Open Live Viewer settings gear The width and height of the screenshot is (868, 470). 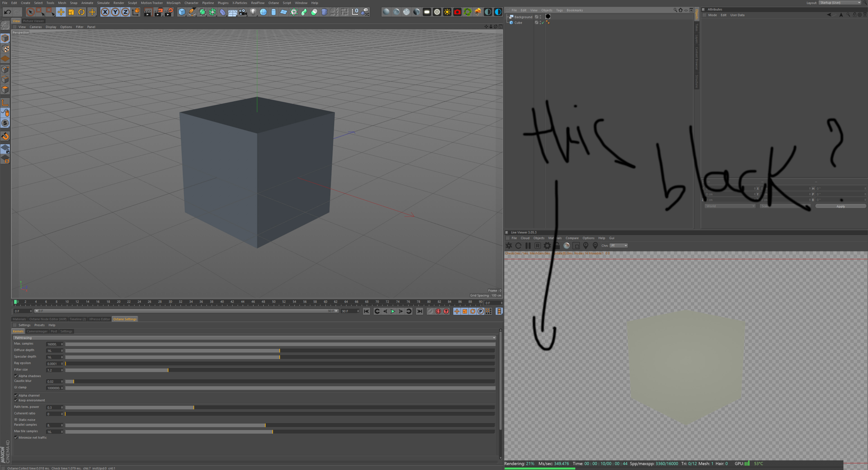[x=547, y=246]
